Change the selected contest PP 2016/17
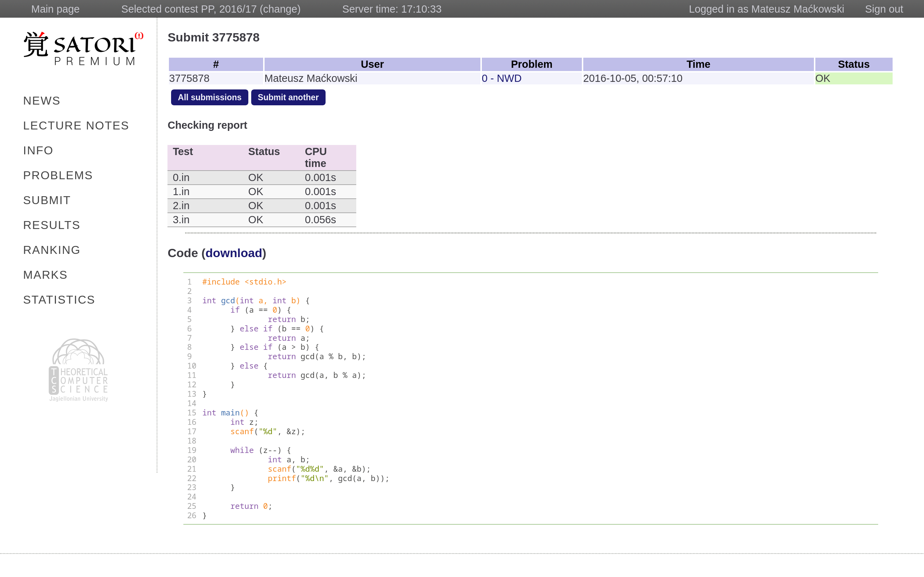This screenshot has width=924, height=577. tap(279, 9)
